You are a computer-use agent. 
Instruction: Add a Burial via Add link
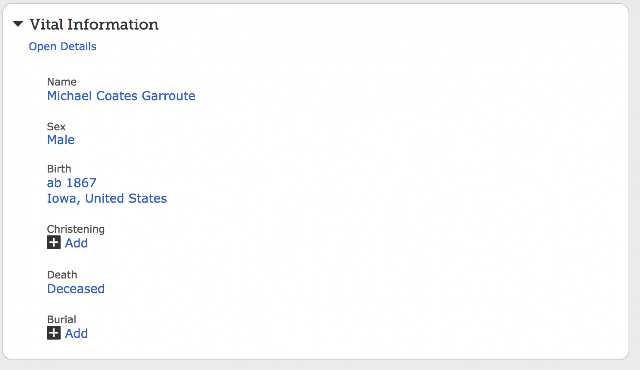(76, 334)
